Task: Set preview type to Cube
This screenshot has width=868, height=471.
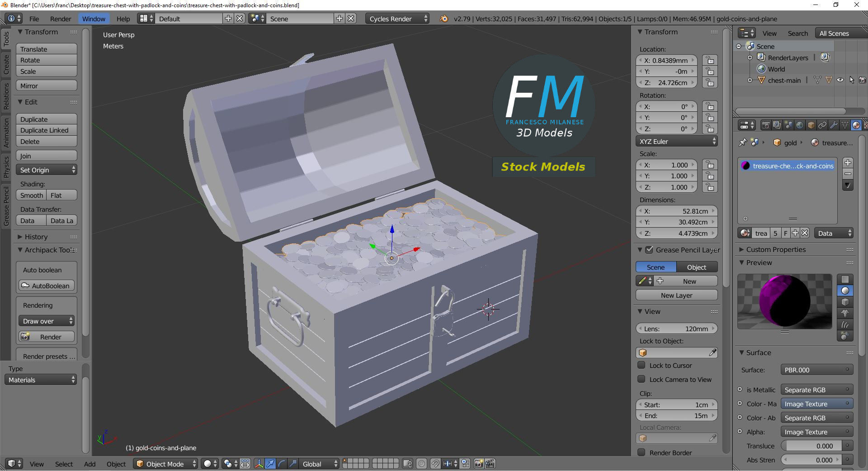Action: point(845,302)
